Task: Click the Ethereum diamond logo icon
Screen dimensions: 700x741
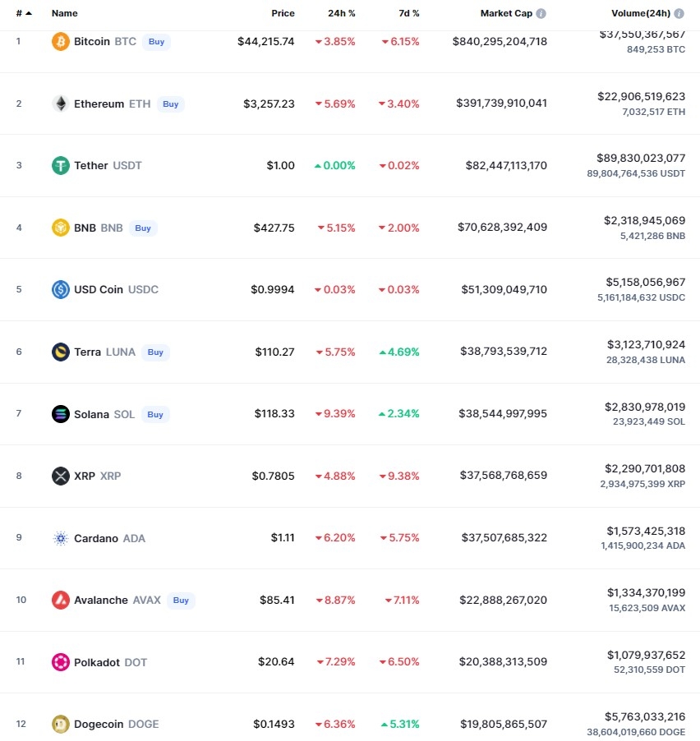Action: click(61, 104)
